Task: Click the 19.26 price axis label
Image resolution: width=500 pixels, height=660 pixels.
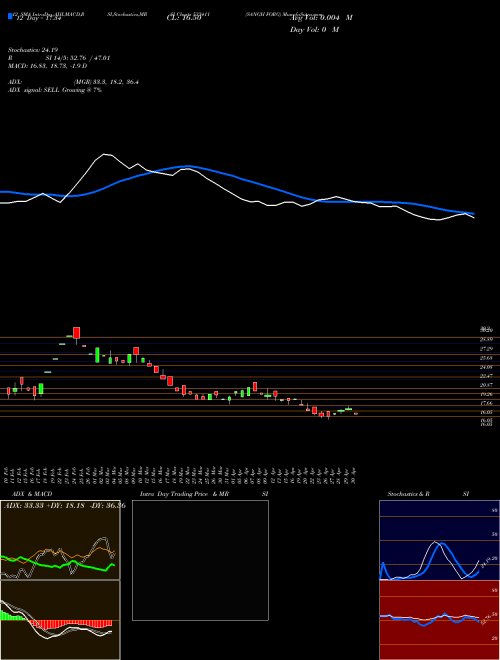Action: pyautogui.click(x=486, y=394)
